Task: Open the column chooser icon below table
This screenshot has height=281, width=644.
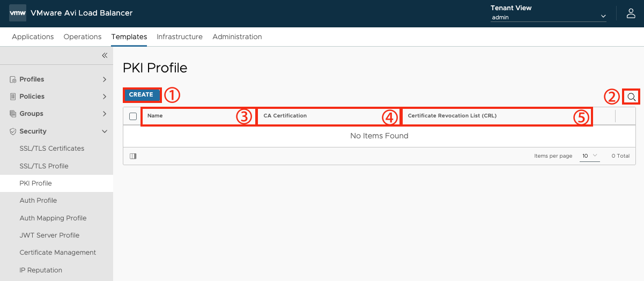Action: (133, 156)
